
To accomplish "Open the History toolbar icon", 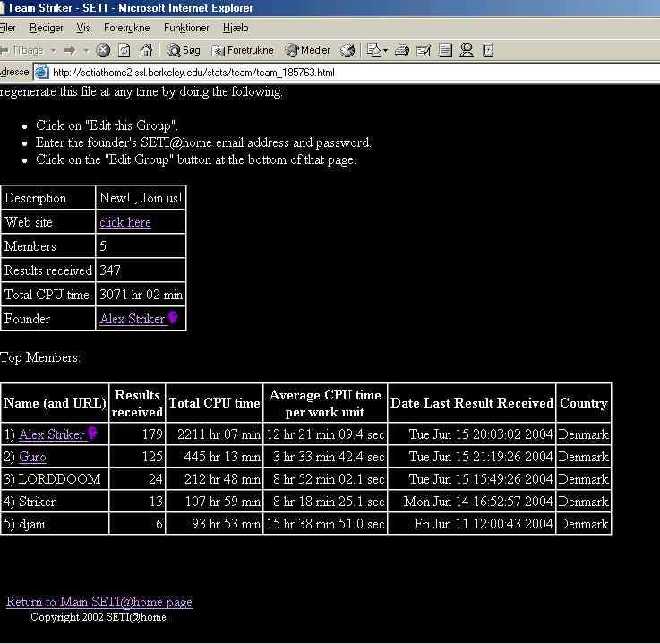I will (347, 50).
